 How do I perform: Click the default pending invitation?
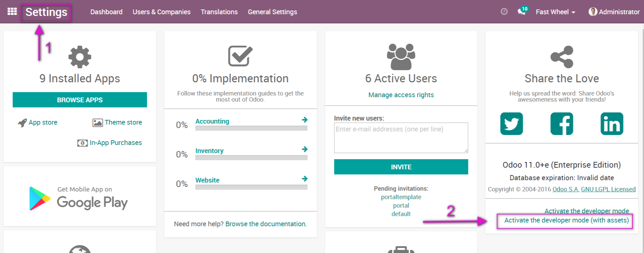(401, 214)
